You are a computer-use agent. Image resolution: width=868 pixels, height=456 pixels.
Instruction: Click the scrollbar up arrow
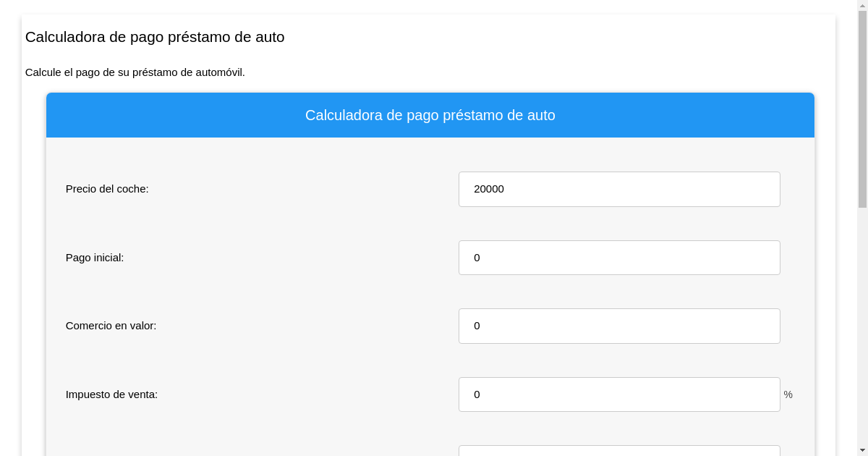click(x=863, y=4)
